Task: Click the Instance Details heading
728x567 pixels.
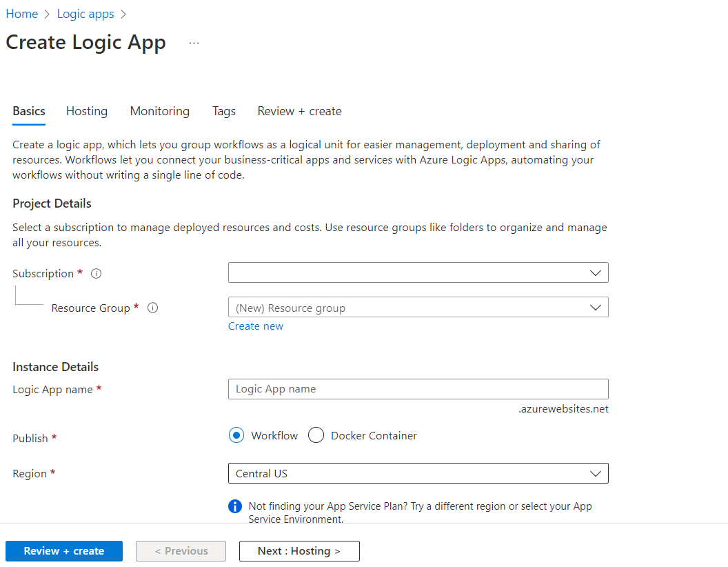Action: coord(56,367)
